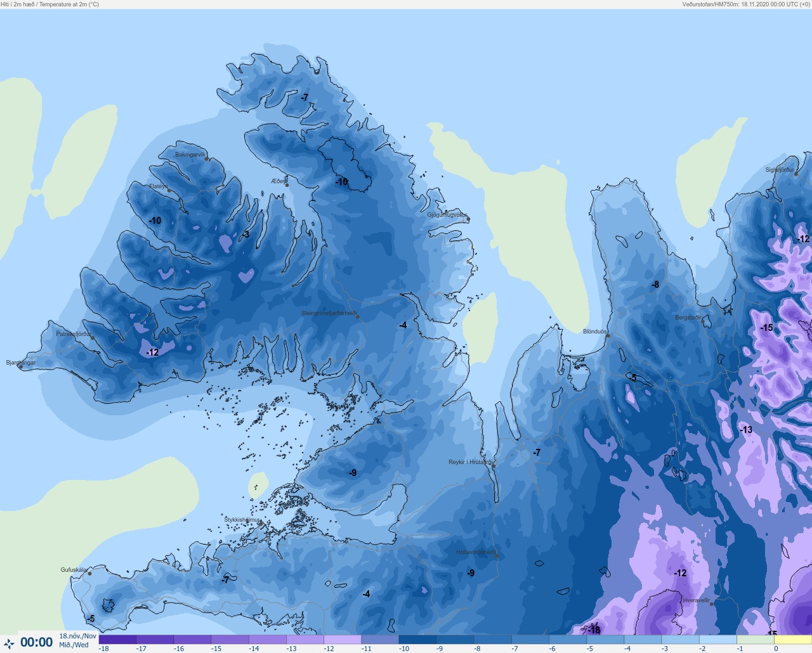Viewport: 812px width, 653px height.
Task: Click the Æðey station label
Action: point(278,181)
